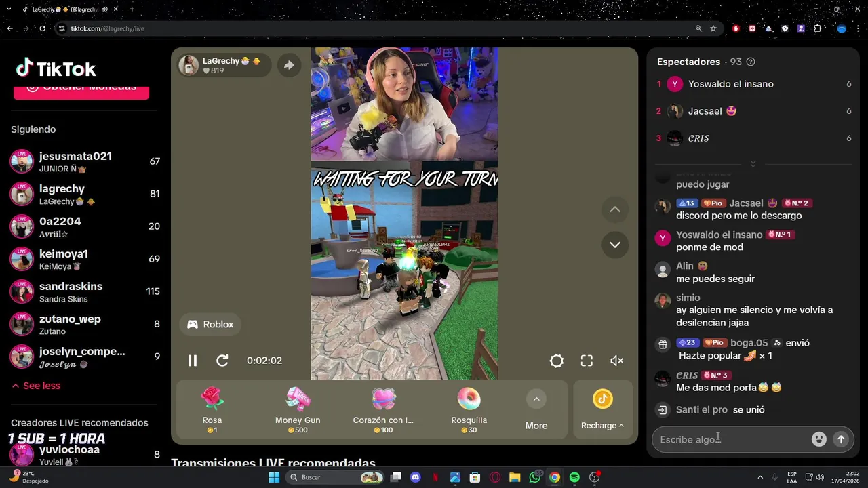
Task: Open yuviochoaa recommended live
Action: click(x=84, y=454)
